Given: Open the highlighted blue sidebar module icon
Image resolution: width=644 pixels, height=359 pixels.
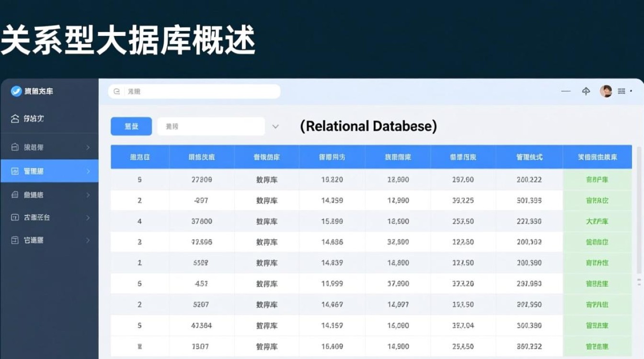Looking at the screenshot, I should (x=16, y=171).
